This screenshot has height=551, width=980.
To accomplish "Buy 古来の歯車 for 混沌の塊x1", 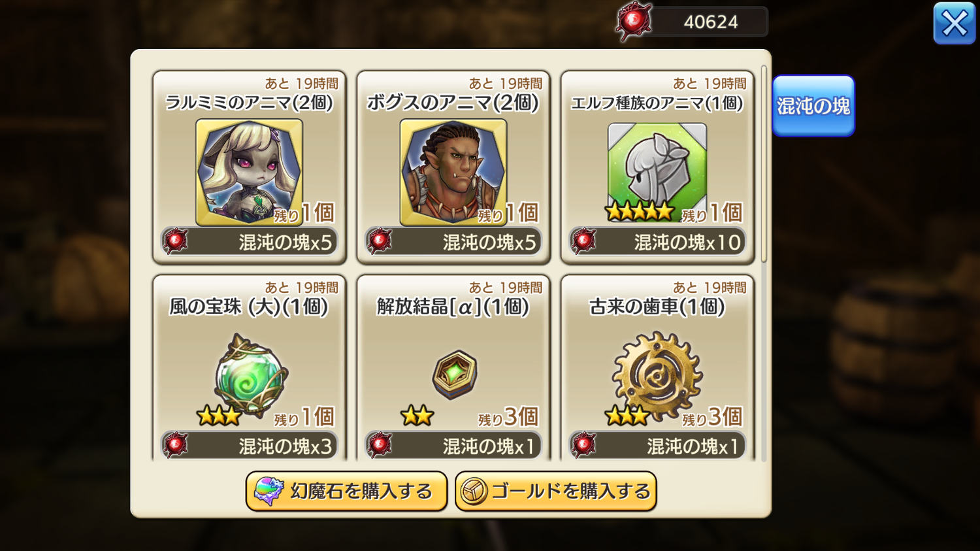I will (x=657, y=446).
